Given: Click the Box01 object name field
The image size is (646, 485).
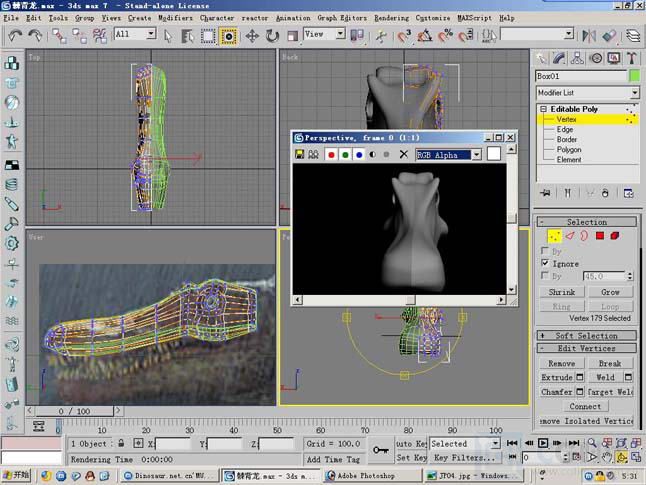Looking at the screenshot, I should [x=581, y=76].
